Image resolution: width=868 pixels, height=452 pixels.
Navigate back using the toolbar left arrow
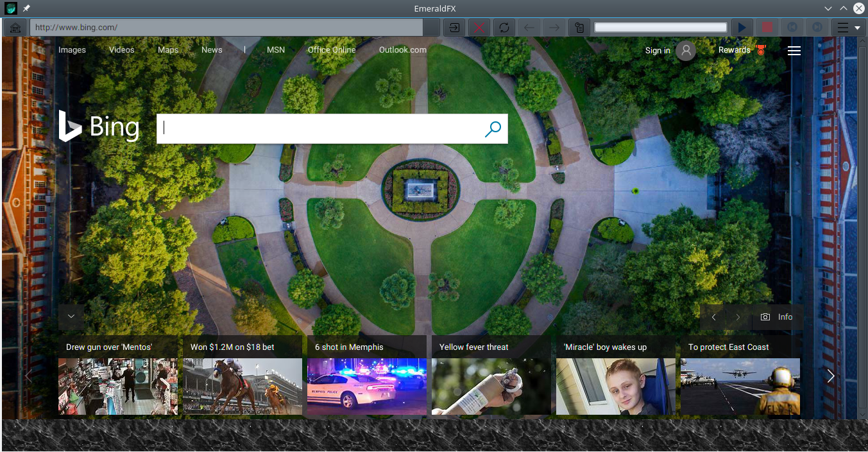coord(529,28)
